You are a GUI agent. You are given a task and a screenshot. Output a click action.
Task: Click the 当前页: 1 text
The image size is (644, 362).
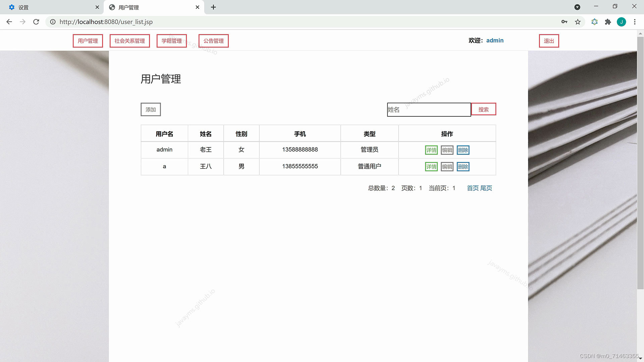pyautogui.click(x=442, y=188)
